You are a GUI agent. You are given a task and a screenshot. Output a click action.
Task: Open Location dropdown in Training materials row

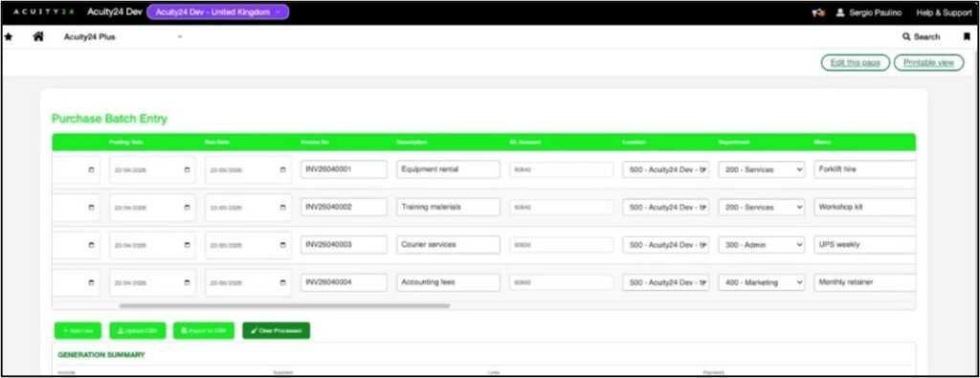[x=666, y=207]
